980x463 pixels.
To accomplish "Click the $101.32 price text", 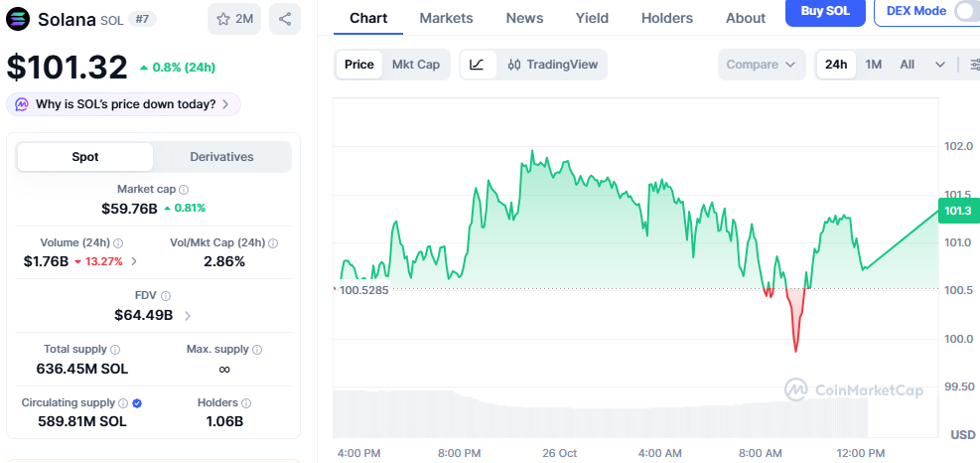I will click(x=67, y=67).
